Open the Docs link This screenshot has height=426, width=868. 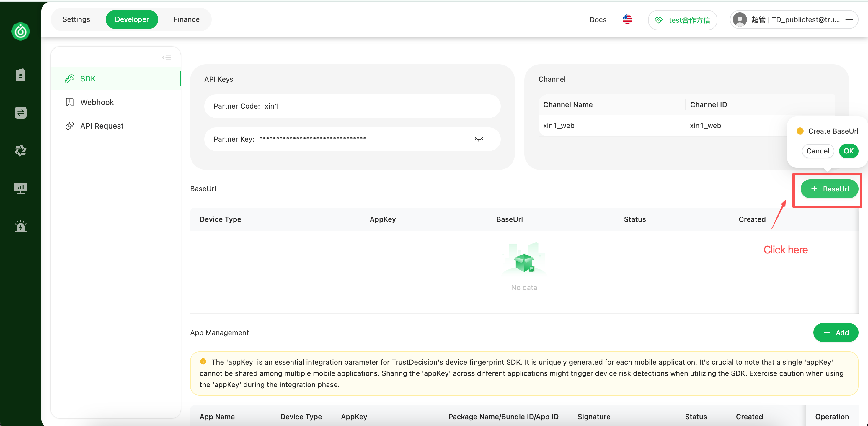[598, 19]
